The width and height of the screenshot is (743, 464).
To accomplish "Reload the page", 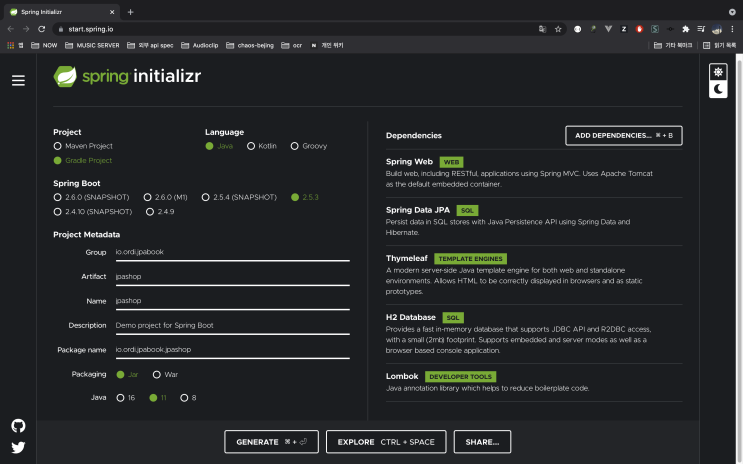I will coord(42,29).
